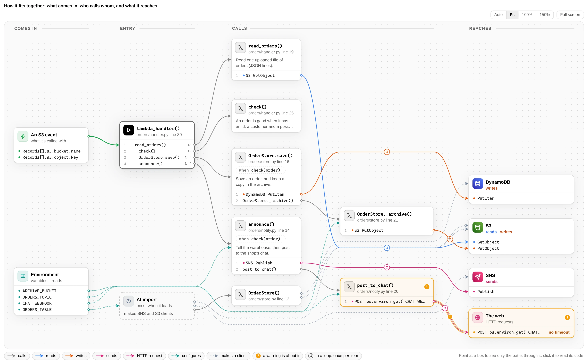Click the announce() row inside lambda_handler()
Viewport: 588px width, 364px height.
tap(157, 164)
